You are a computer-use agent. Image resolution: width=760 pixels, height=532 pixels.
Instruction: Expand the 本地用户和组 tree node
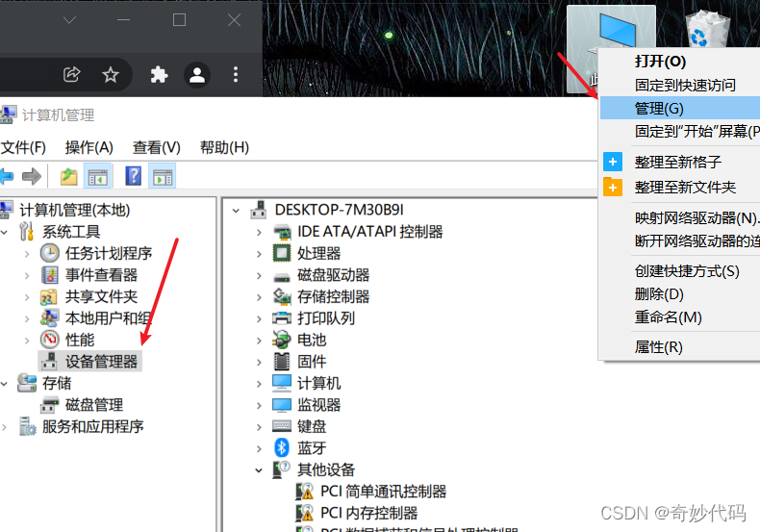click(x=27, y=318)
